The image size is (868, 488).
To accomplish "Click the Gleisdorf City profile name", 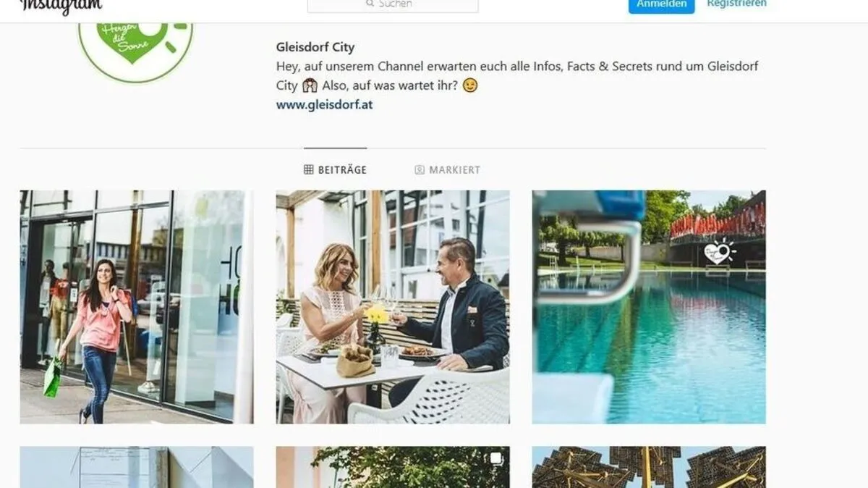I will [x=315, y=47].
